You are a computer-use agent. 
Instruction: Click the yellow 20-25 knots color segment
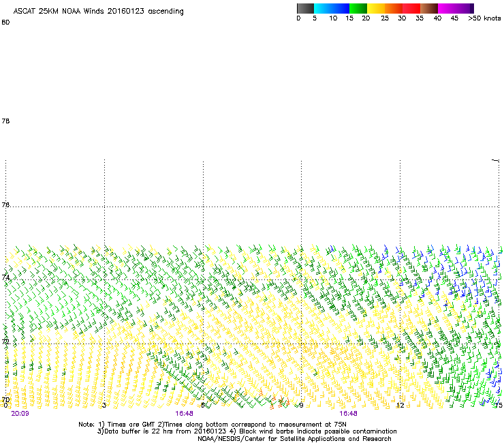click(376, 8)
